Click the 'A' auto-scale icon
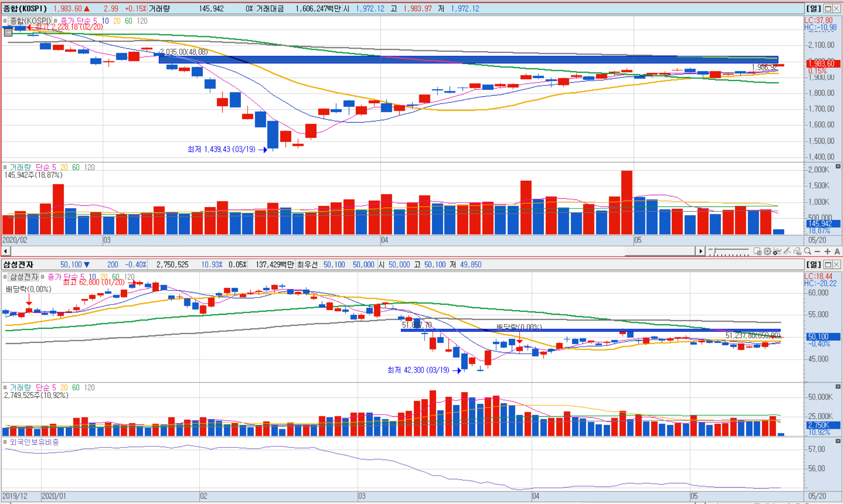The height and width of the screenshot is (504, 843). coord(837,251)
